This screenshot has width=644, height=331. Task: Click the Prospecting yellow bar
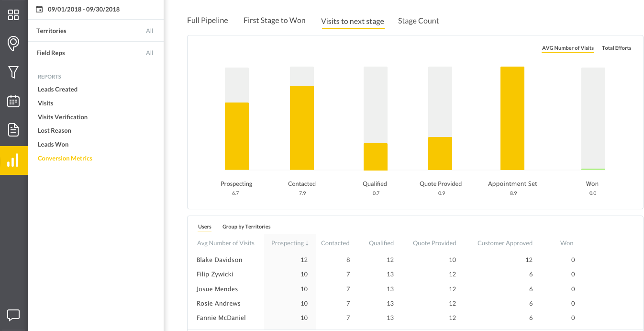237,136
